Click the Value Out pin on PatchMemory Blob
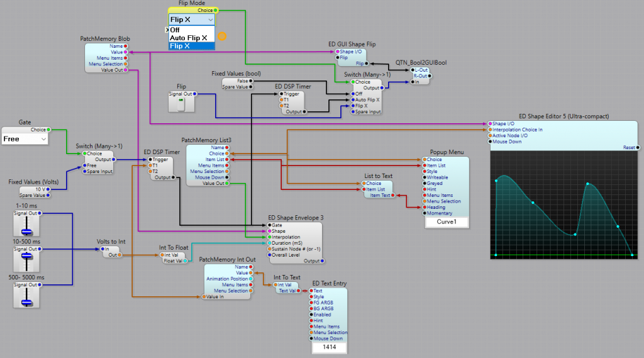644x358 pixels. point(126,70)
